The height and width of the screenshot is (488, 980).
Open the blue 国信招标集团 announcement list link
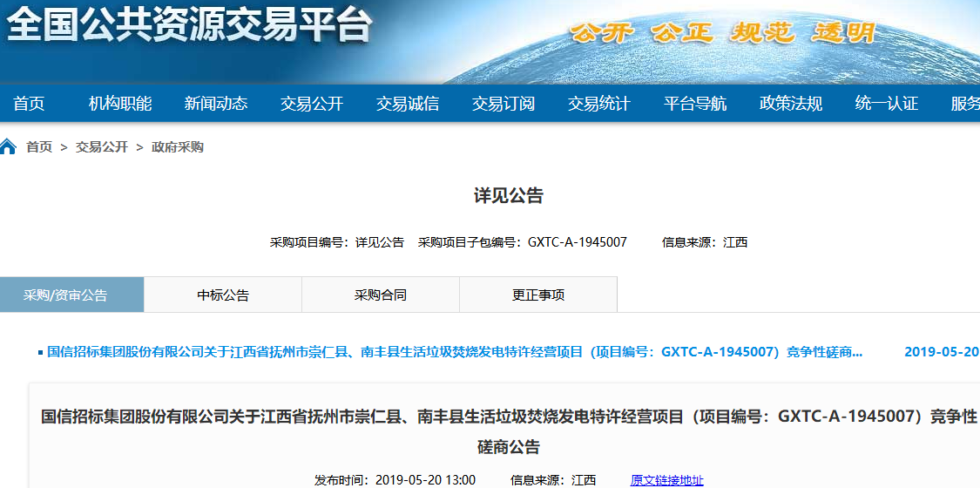(x=455, y=352)
